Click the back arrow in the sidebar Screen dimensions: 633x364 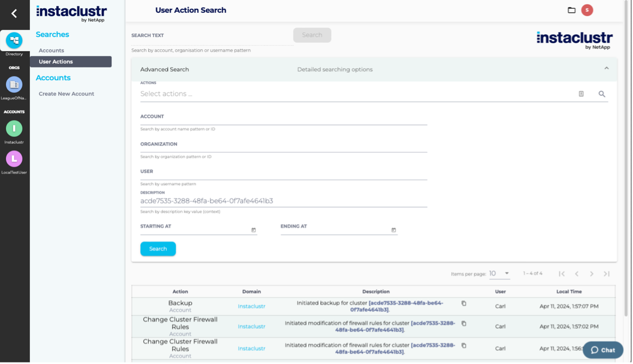click(x=14, y=14)
